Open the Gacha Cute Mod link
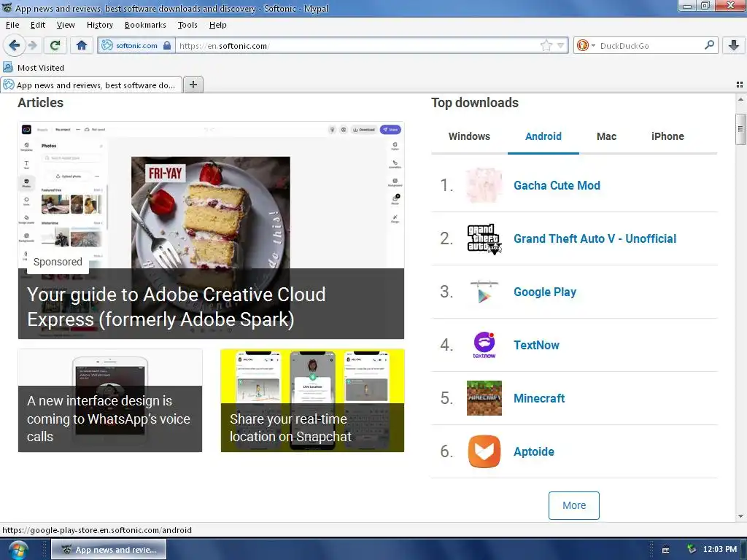Screen dimensions: 747x560 [x=557, y=185]
